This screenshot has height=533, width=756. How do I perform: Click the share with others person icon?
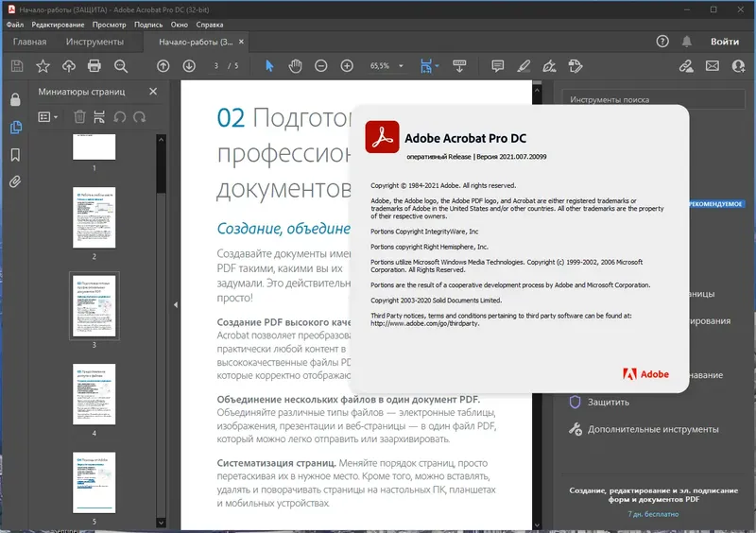point(738,66)
